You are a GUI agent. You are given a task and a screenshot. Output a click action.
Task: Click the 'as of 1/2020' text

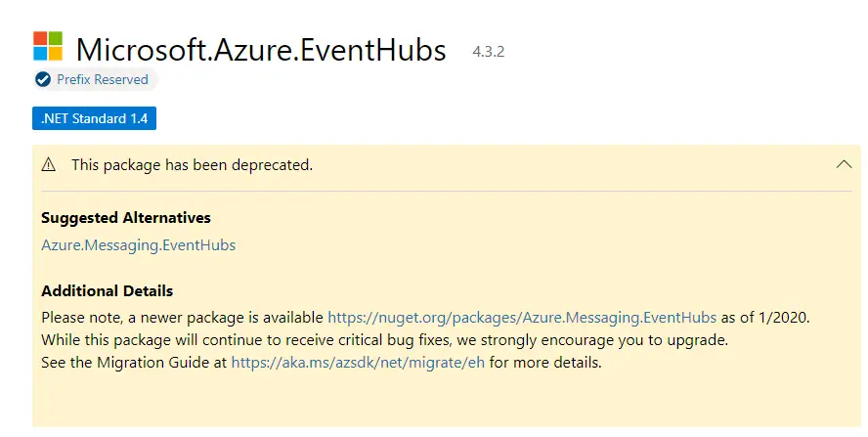click(x=765, y=318)
